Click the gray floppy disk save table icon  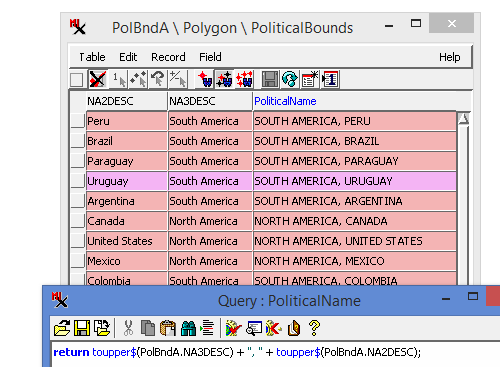click(x=269, y=79)
